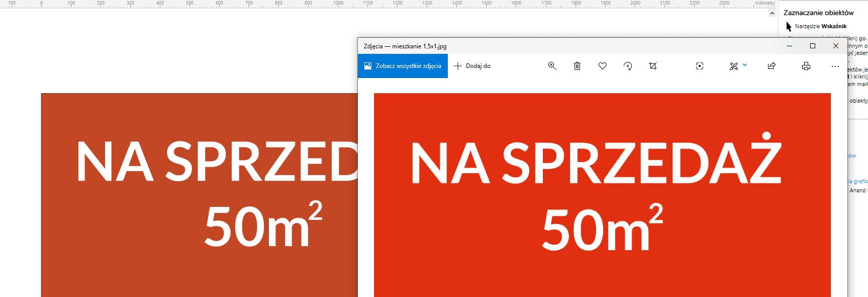The width and height of the screenshot is (868, 297).
Task: Click 'Zobacz wszystkie zdjęcia' button
Action: coord(403,66)
